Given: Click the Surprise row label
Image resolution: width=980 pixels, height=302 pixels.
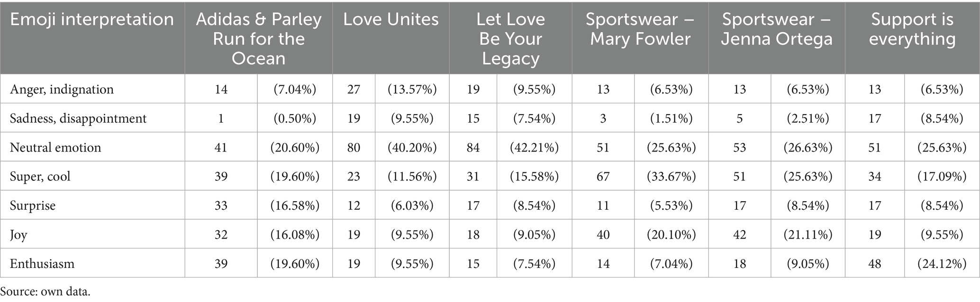Looking at the screenshot, I should tap(33, 205).
